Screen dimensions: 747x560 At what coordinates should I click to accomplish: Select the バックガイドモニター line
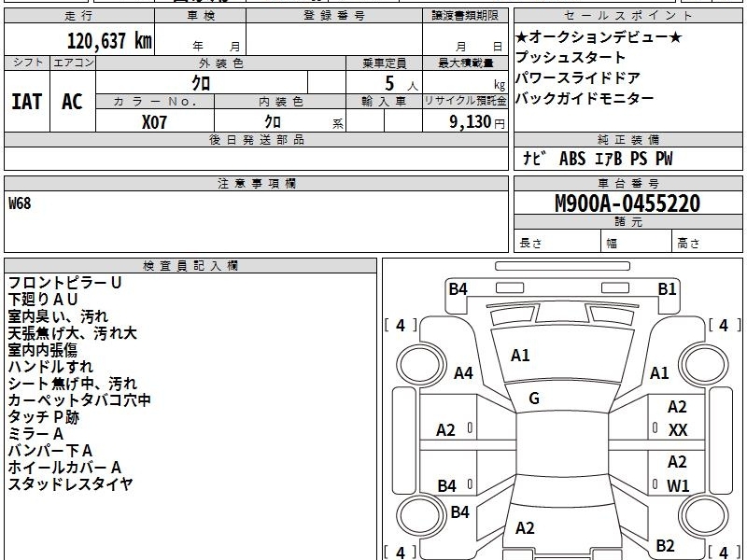coord(585,98)
